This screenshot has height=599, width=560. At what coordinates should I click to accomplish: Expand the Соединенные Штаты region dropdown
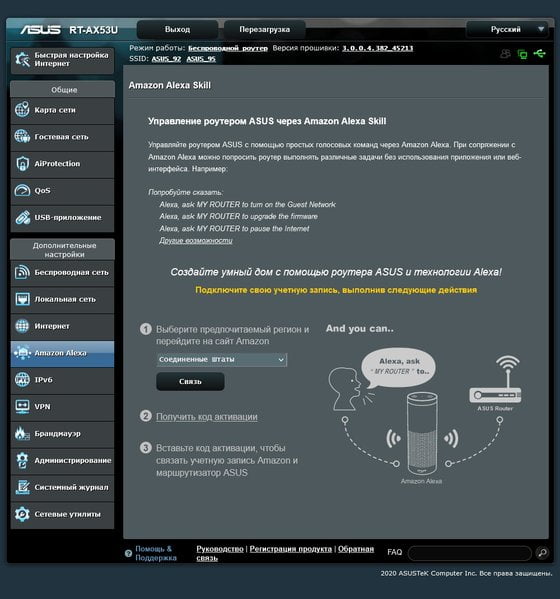(222, 359)
